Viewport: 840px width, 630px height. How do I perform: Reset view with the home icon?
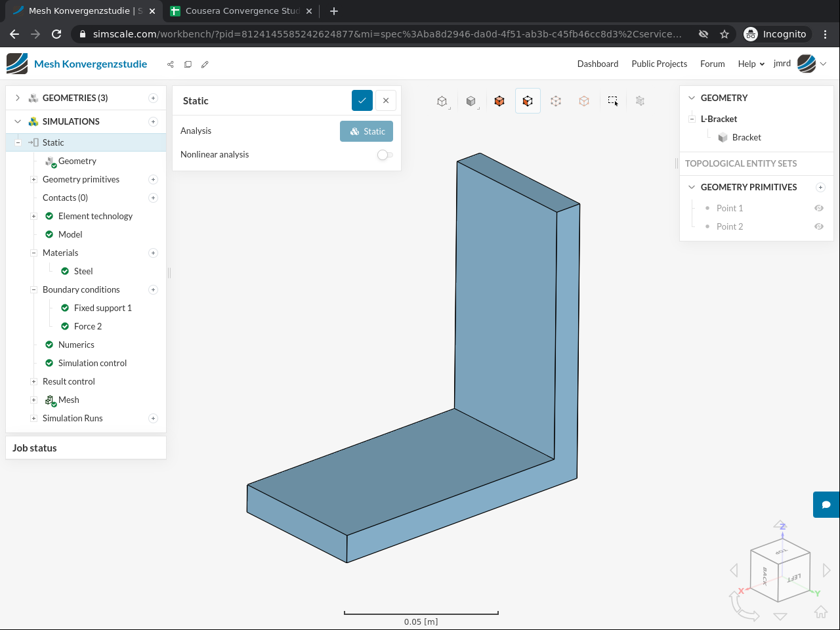820,612
